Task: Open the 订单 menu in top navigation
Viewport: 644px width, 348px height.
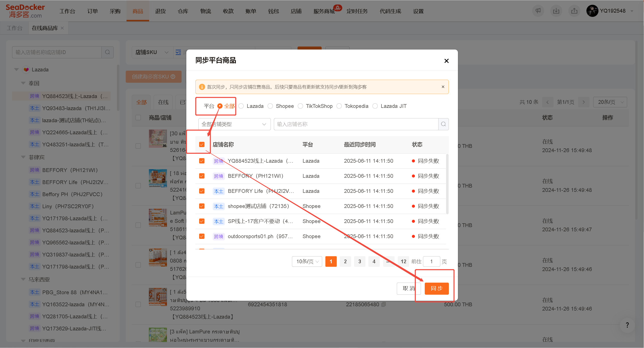Action: point(93,11)
